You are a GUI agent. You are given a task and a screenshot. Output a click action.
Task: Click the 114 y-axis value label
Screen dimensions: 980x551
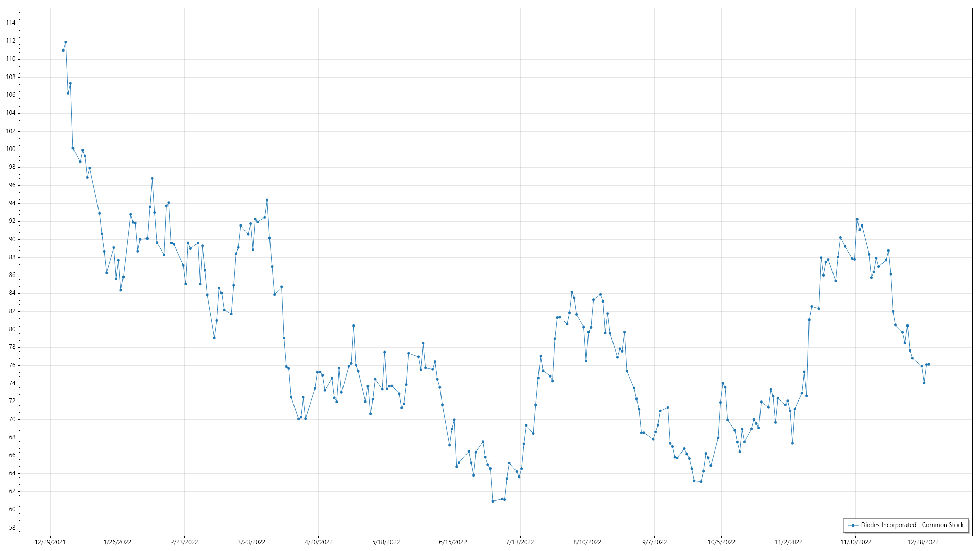point(11,23)
